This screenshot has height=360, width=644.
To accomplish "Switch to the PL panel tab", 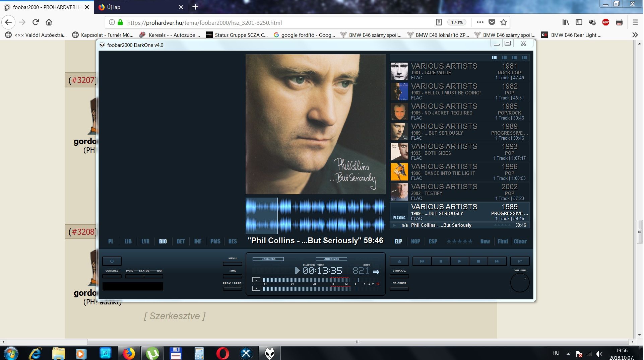I will (x=111, y=241).
